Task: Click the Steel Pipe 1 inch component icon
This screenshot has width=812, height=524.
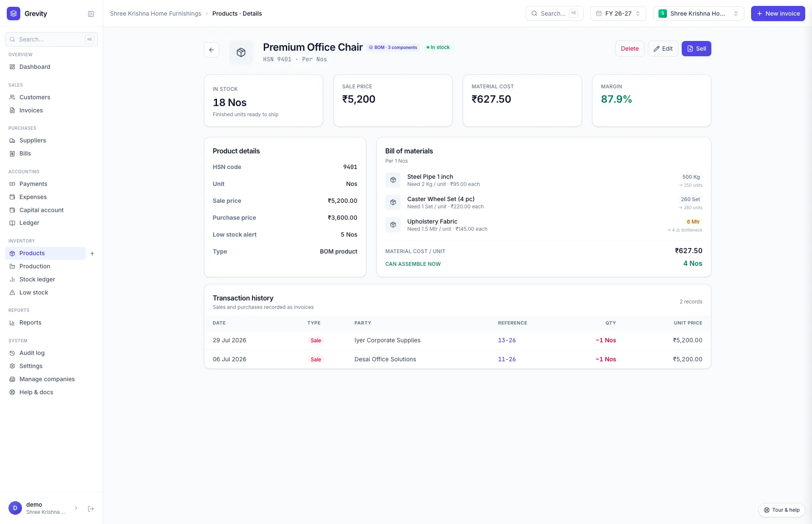Action: tap(393, 180)
